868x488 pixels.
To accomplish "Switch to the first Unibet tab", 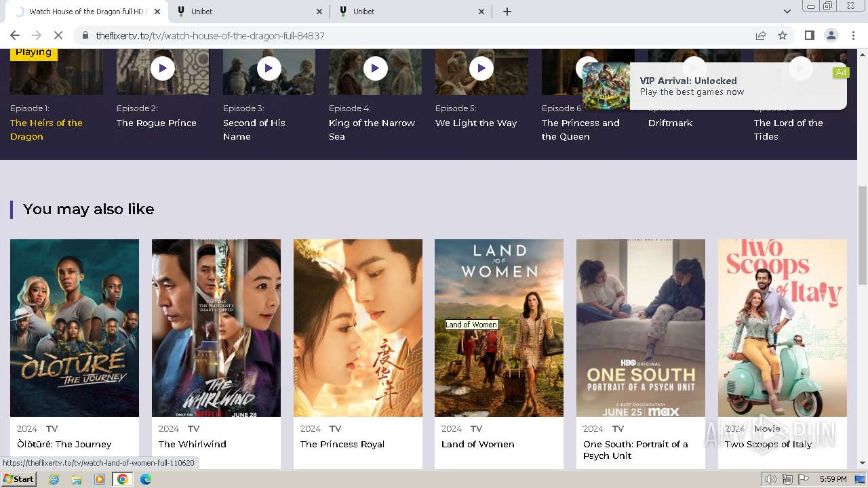I will (x=250, y=12).
